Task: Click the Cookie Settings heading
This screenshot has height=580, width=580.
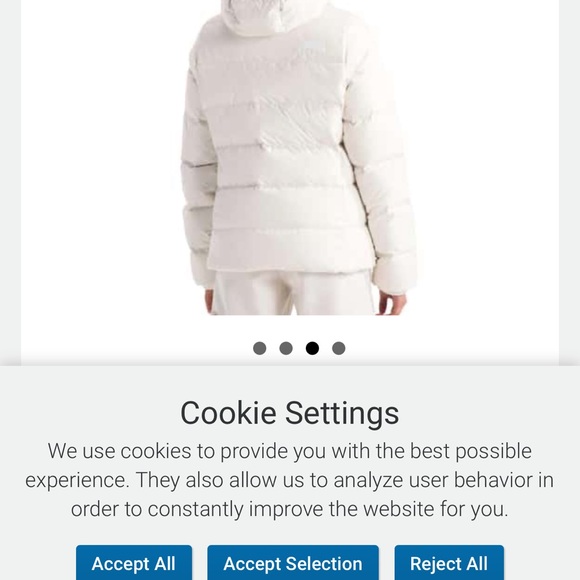Action: pyautogui.click(x=290, y=413)
